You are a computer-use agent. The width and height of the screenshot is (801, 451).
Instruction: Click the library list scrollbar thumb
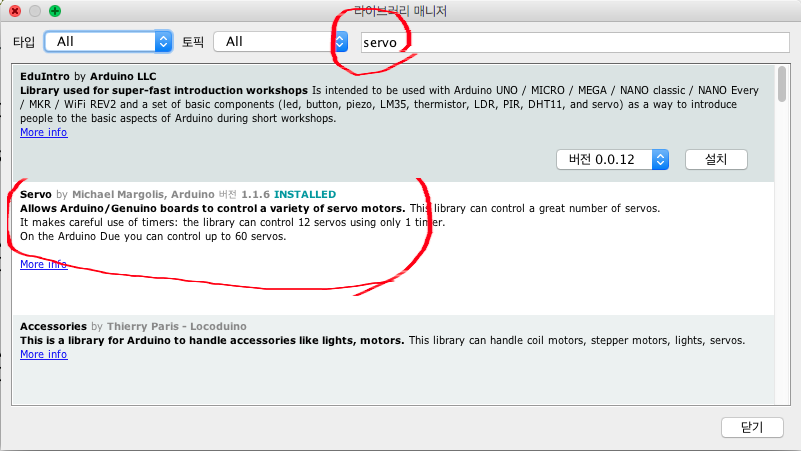click(x=782, y=84)
